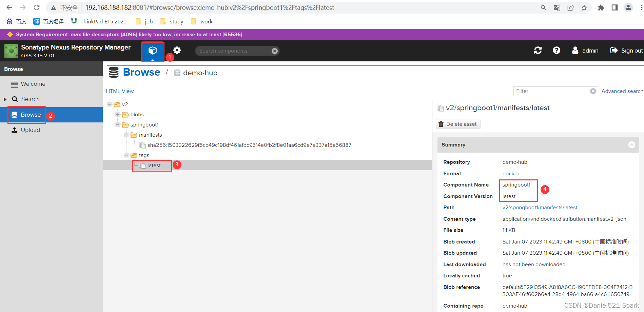Reload the page with the refresh icon

point(37,7)
